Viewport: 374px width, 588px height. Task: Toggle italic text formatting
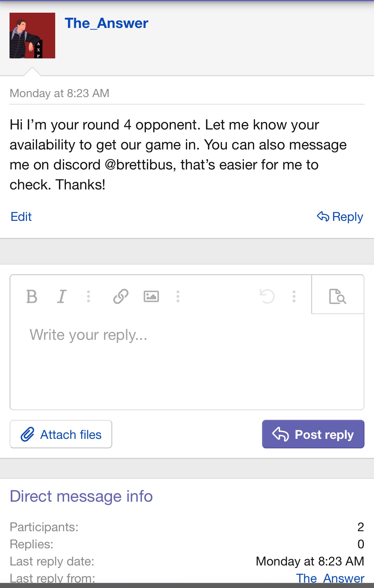[x=62, y=297]
